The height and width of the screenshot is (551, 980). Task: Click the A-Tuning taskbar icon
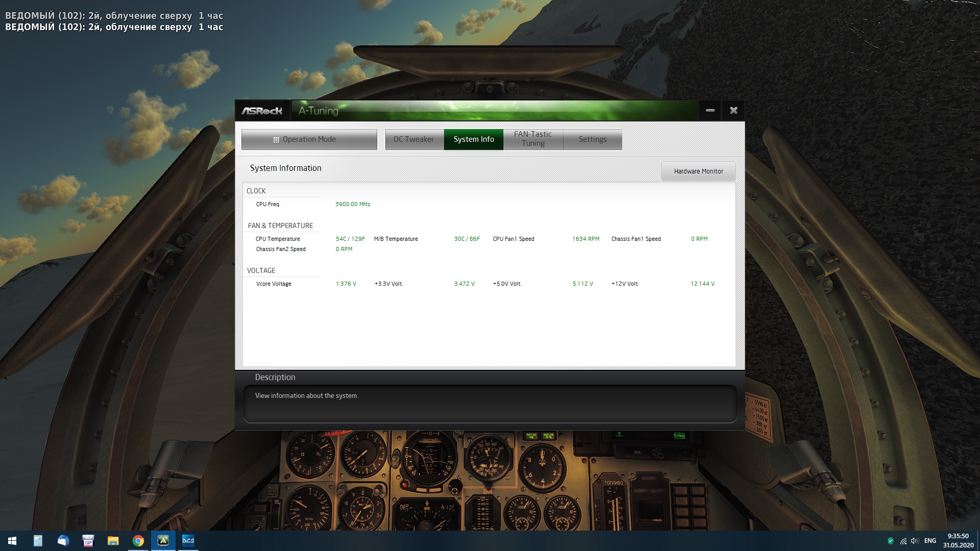pos(163,541)
